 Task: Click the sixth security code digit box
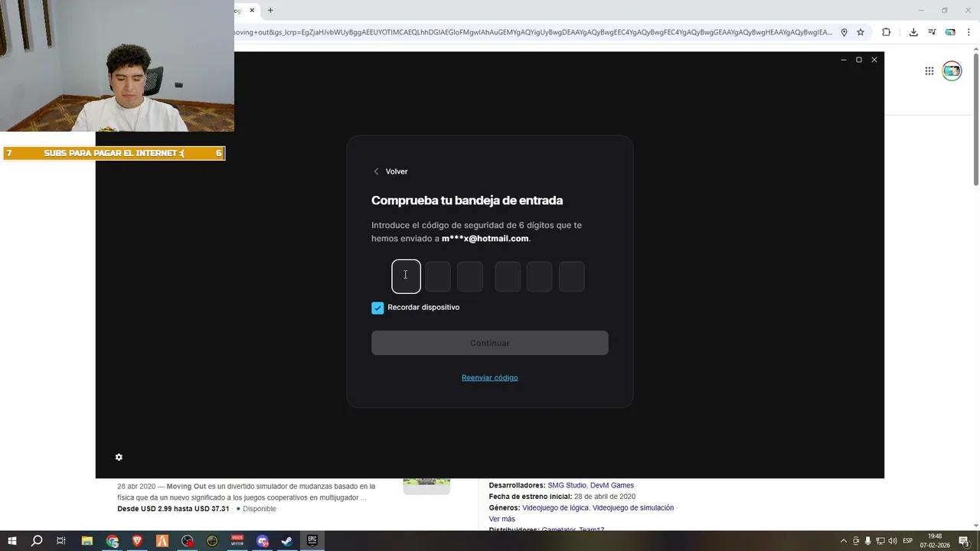pos(571,276)
